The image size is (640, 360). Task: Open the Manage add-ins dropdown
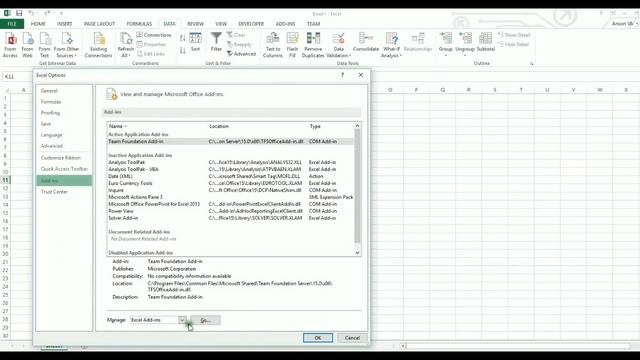coord(182,320)
